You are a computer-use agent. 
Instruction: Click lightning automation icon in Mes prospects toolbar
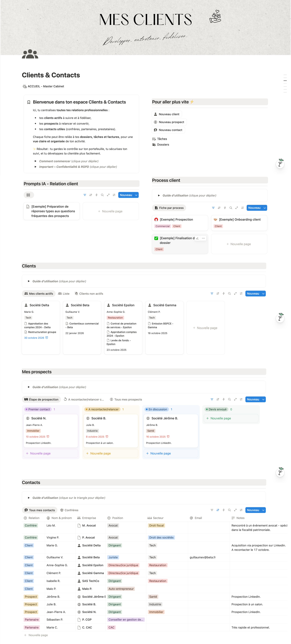tap(224, 399)
